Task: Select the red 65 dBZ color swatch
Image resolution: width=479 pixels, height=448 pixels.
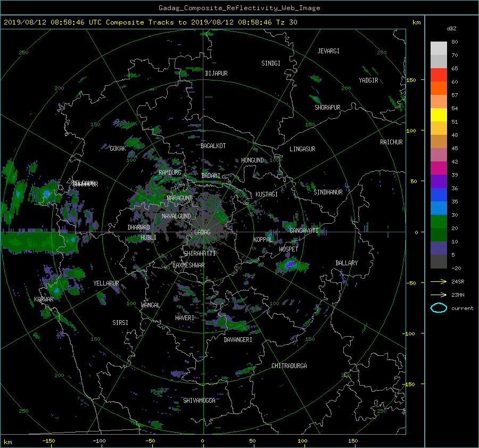Action: pos(439,75)
